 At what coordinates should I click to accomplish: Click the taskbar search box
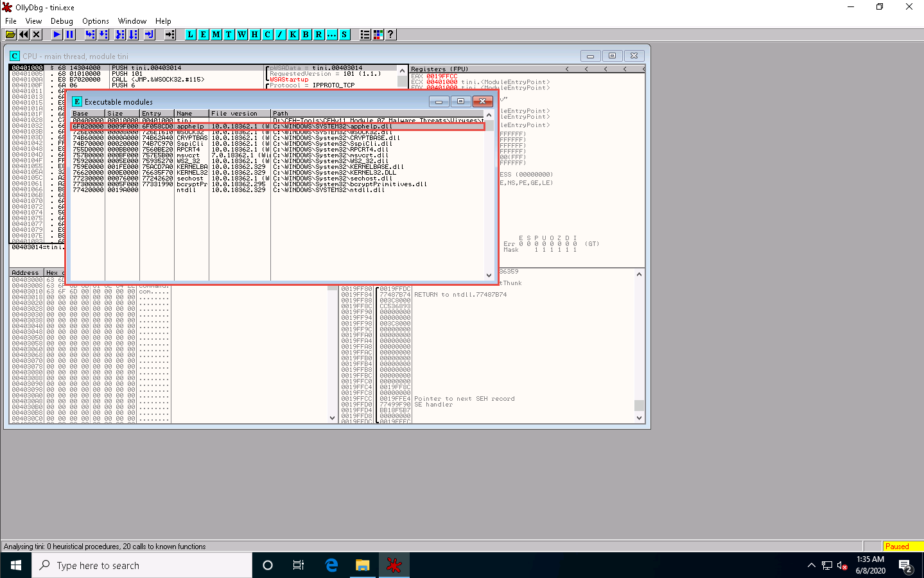point(142,565)
